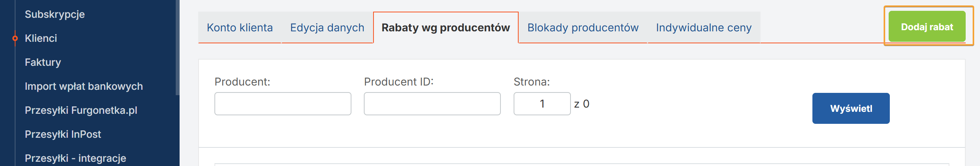Select the Strona page number box
Viewport: 980px width, 166px height.
pyautogui.click(x=542, y=104)
